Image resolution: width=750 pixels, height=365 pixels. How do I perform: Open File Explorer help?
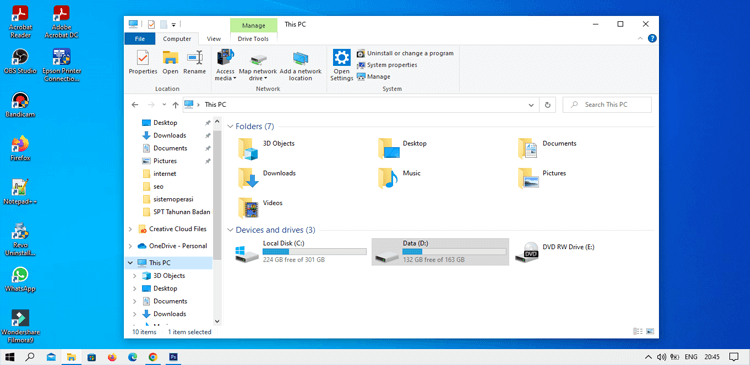pyautogui.click(x=652, y=38)
